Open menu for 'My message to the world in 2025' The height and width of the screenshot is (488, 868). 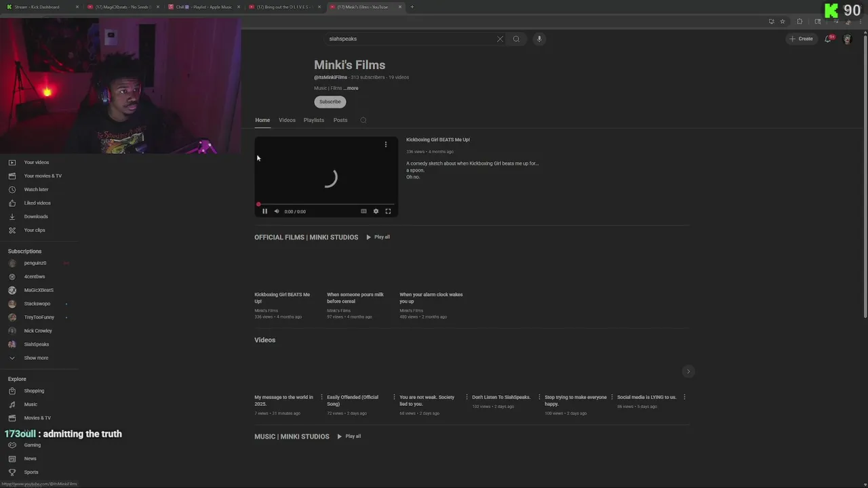pos(321,397)
